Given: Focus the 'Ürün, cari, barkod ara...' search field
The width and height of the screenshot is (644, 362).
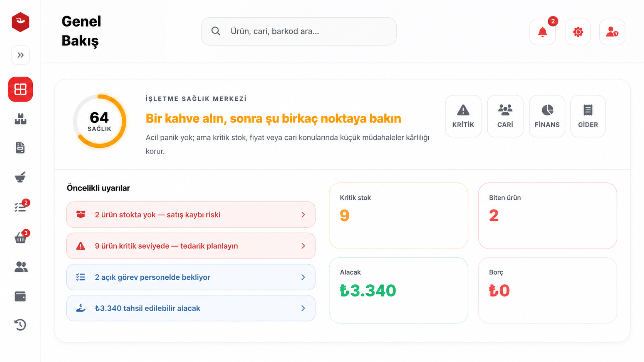Looking at the screenshot, I should point(299,31).
